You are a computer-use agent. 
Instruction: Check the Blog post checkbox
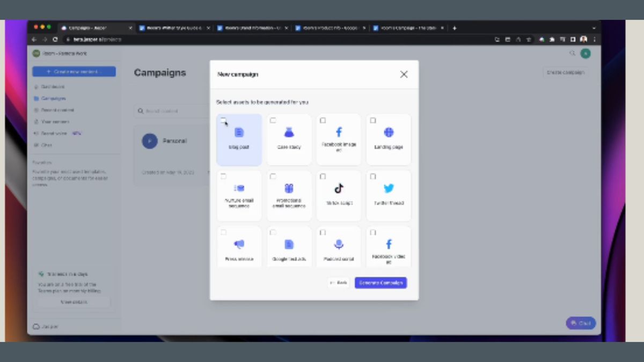pos(223,120)
